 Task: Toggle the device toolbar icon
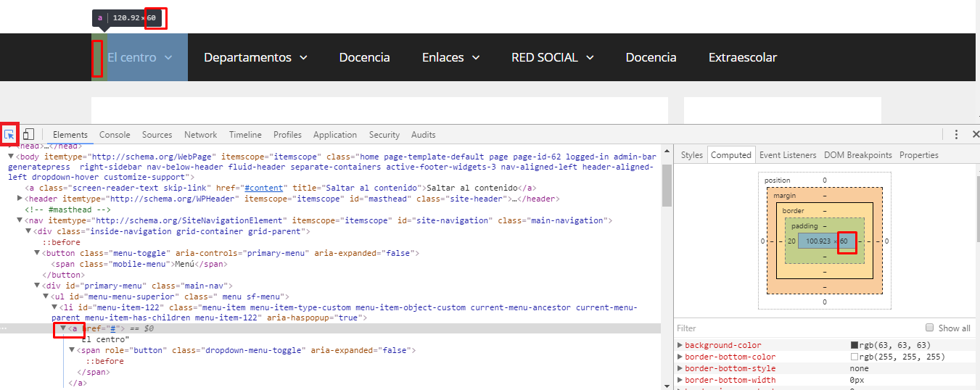(x=28, y=134)
